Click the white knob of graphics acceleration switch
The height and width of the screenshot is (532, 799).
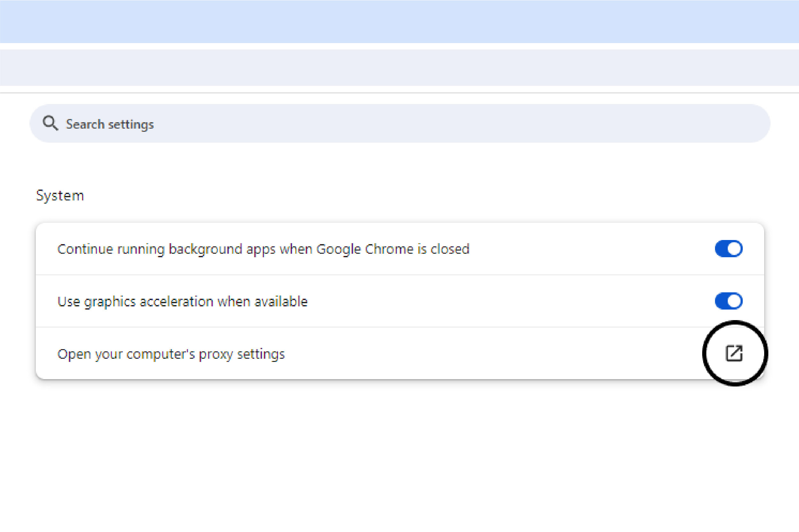pyautogui.click(x=734, y=301)
